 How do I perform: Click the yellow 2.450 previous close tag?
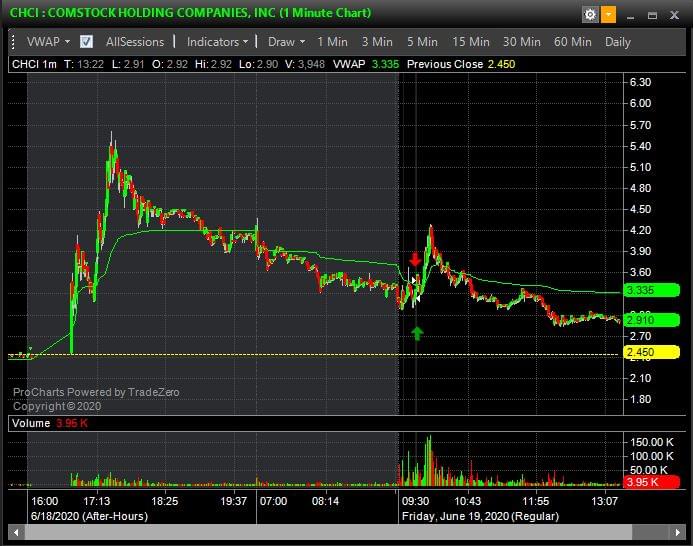pyautogui.click(x=651, y=352)
